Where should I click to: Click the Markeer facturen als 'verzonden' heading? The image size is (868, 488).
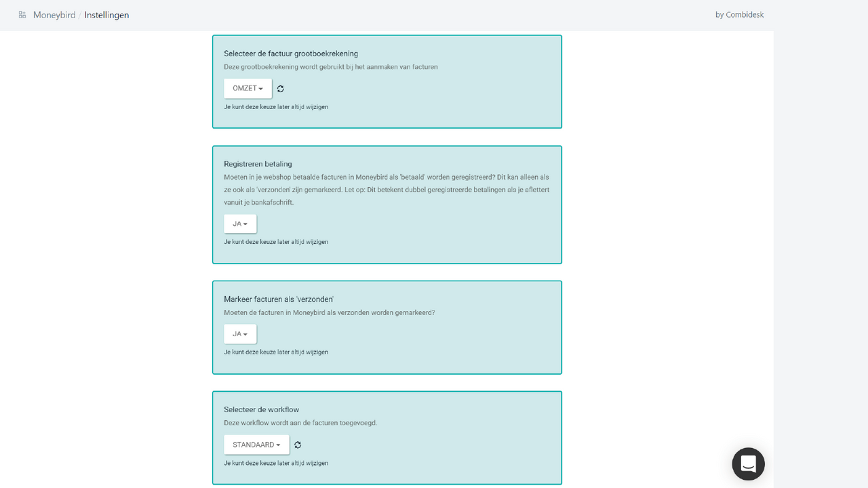(279, 300)
